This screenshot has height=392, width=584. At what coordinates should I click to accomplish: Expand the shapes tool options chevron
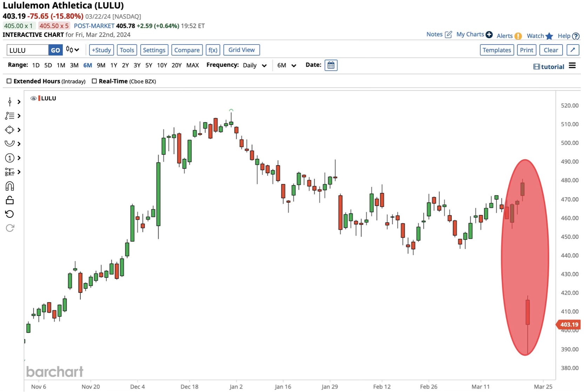19,130
